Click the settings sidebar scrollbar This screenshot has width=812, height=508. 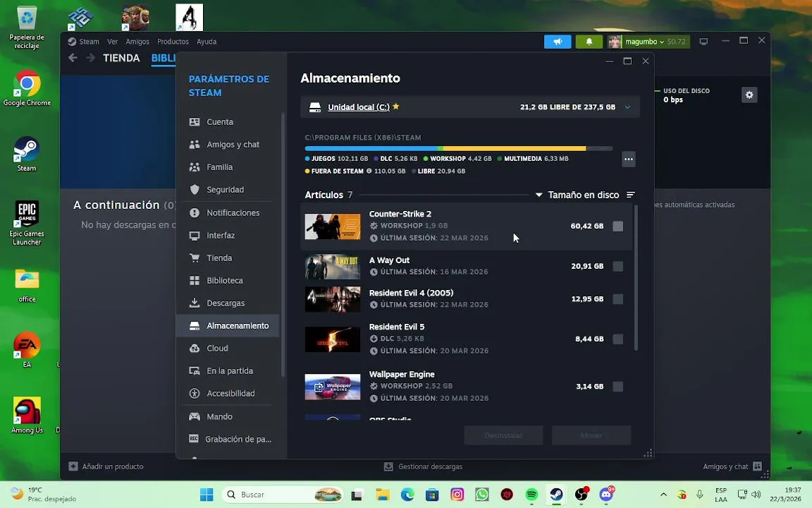click(x=283, y=245)
